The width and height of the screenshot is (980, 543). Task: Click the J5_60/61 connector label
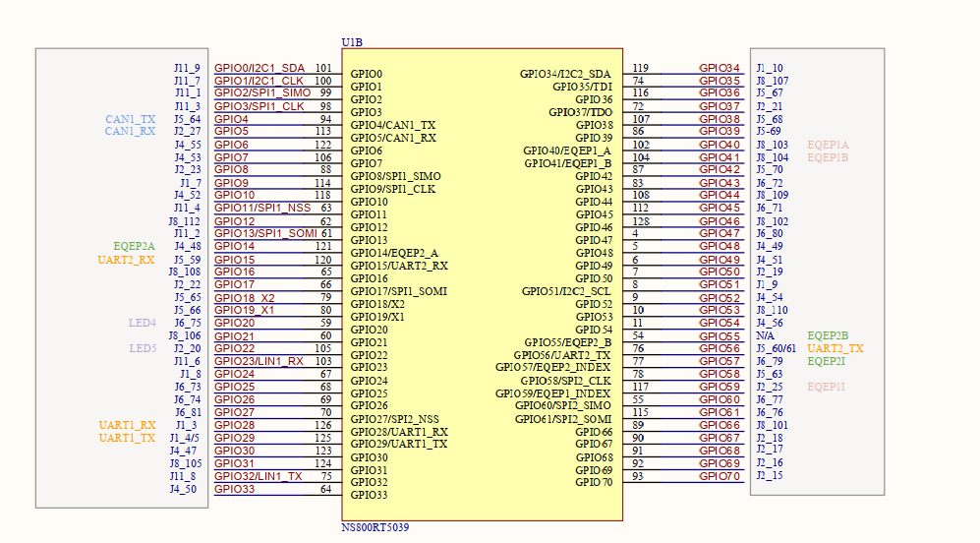(777, 348)
